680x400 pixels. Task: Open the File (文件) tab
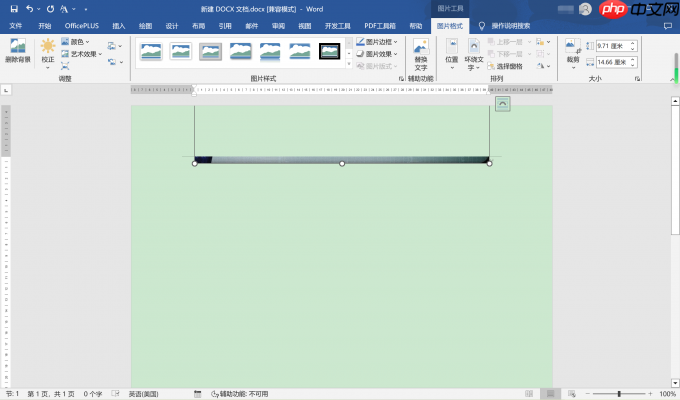(x=16, y=26)
